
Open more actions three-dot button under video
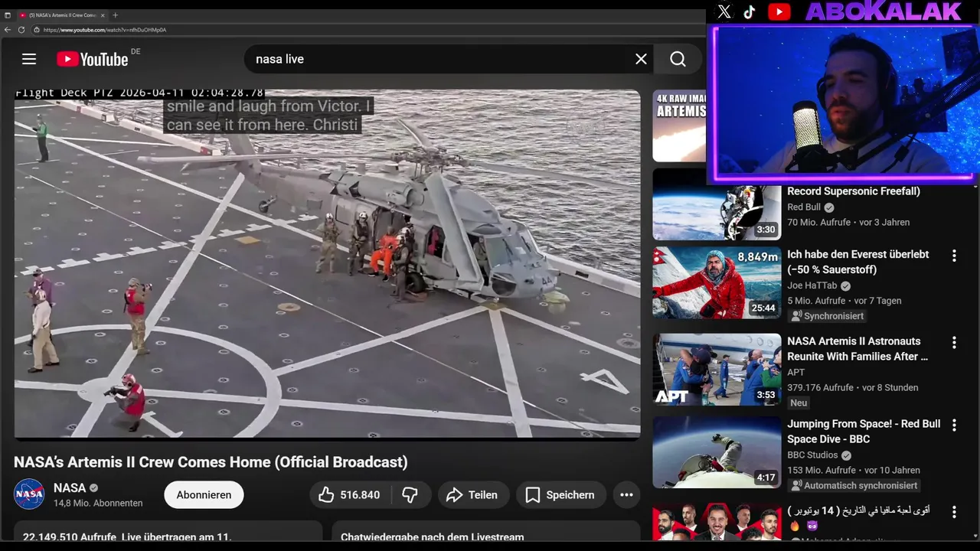click(626, 495)
